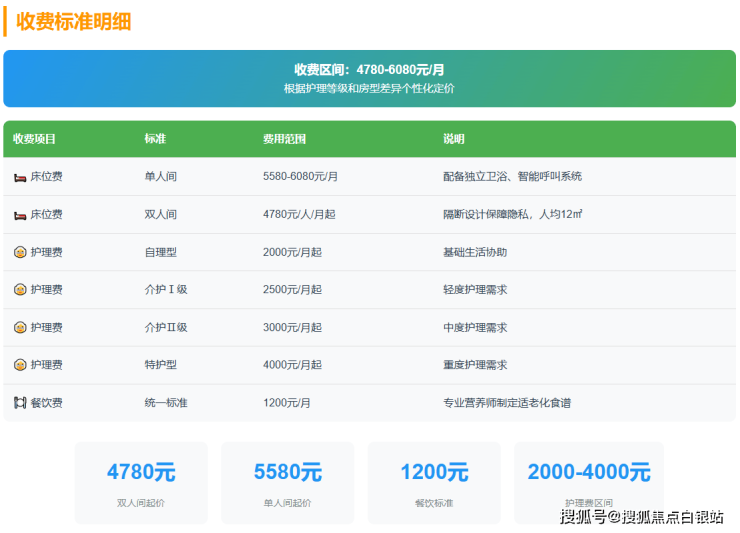Click the 5580-6080元/月 price cell
Screen dimensions: 740x533
click(300, 177)
